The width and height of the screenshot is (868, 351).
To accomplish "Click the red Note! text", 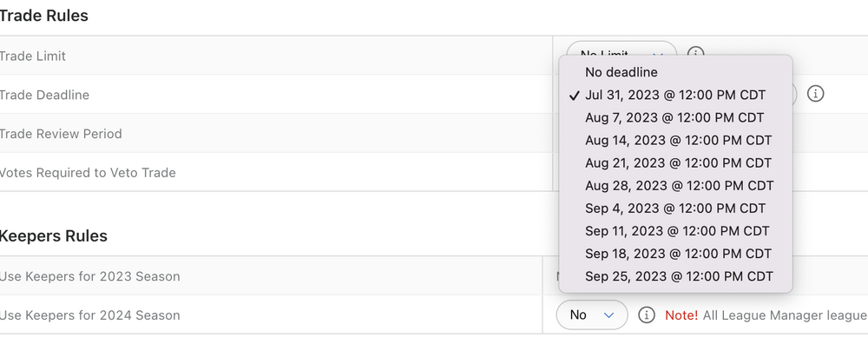I will [x=681, y=315].
